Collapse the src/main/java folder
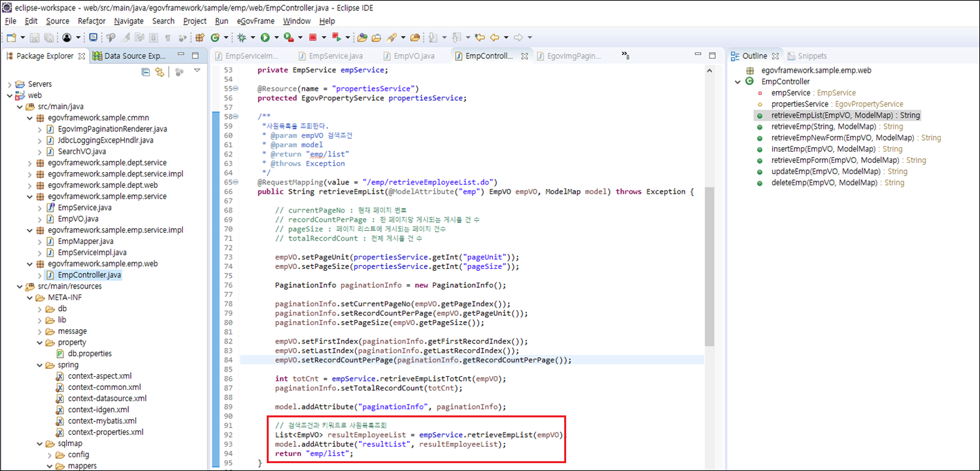Screen dimensions: 980x471 pyautogui.click(x=19, y=106)
